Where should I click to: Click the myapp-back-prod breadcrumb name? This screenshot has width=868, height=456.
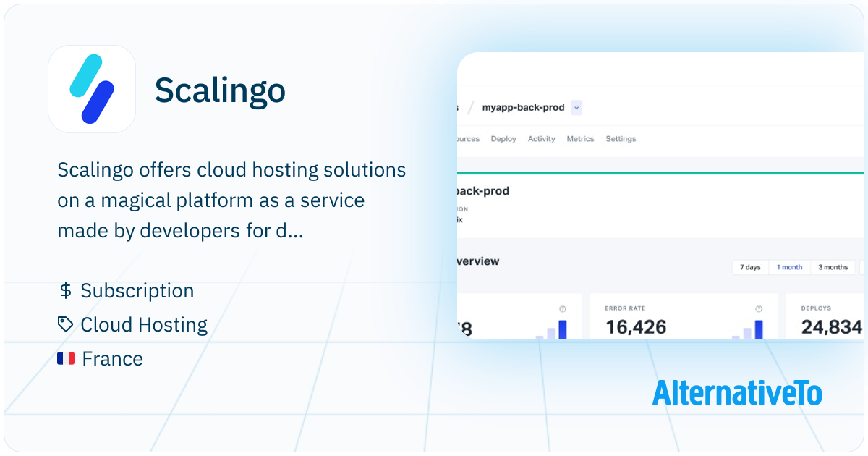click(524, 108)
